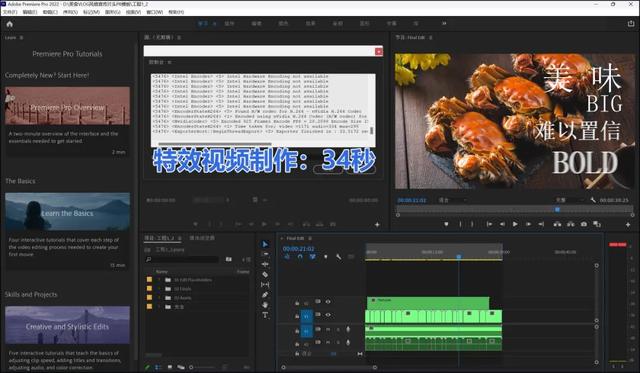This screenshot has height=373, width=640.
Task: Expand the third bin in Project panel
Action: [x=159, y=298]
